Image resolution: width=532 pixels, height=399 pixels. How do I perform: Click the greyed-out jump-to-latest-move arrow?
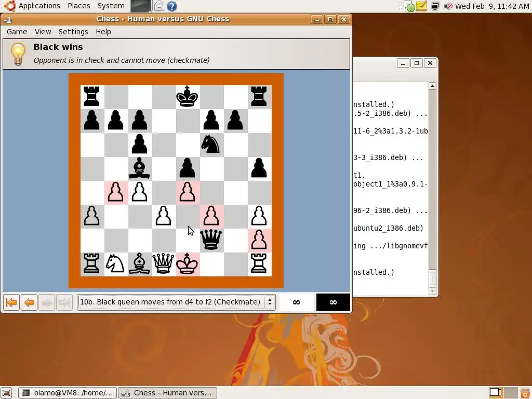(64, 302)
